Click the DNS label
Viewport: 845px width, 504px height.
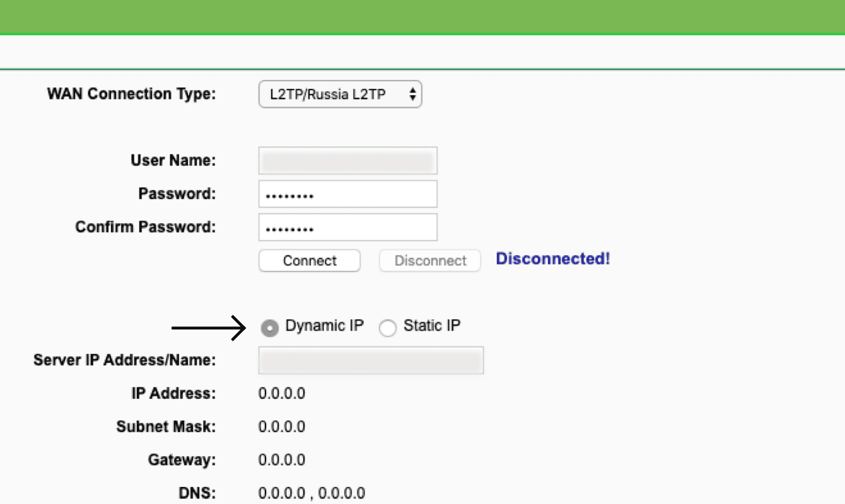coord(198,493)
